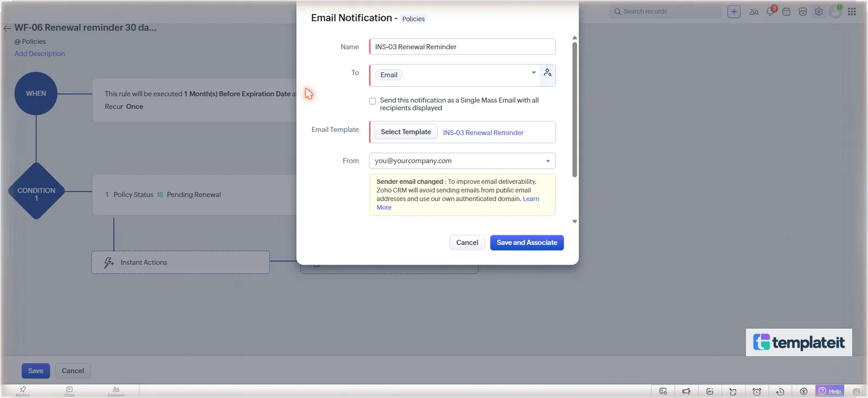Click the Cancel button beside workflow Save
The width and height of the screenshot is (868, 398).
(73, 371)
